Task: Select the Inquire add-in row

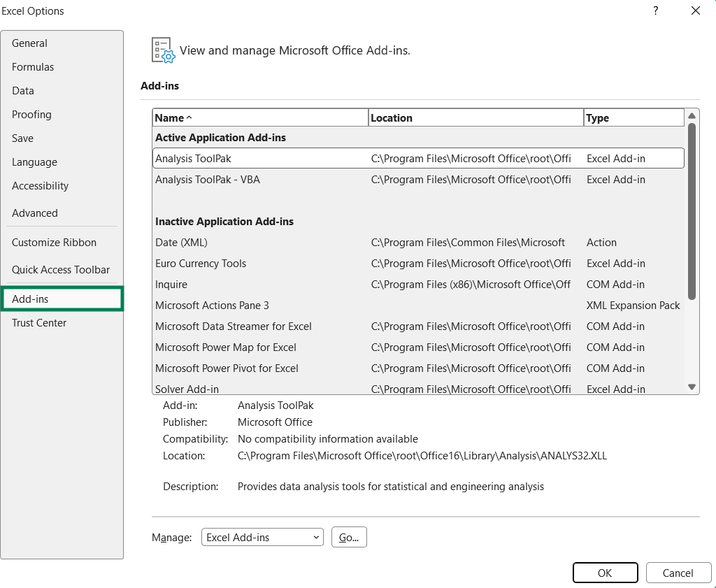Action: [x=418, y=284]
